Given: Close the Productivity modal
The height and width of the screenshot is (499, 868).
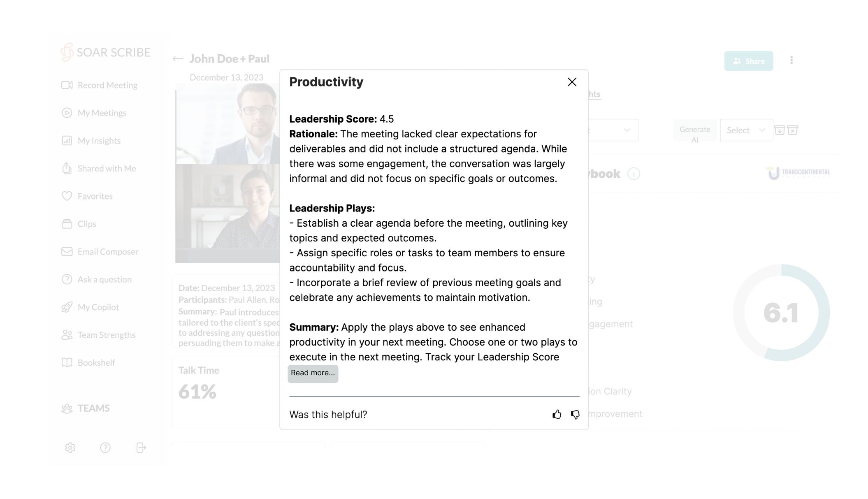Looking at the screenshot, I should (x=571, y=82).
